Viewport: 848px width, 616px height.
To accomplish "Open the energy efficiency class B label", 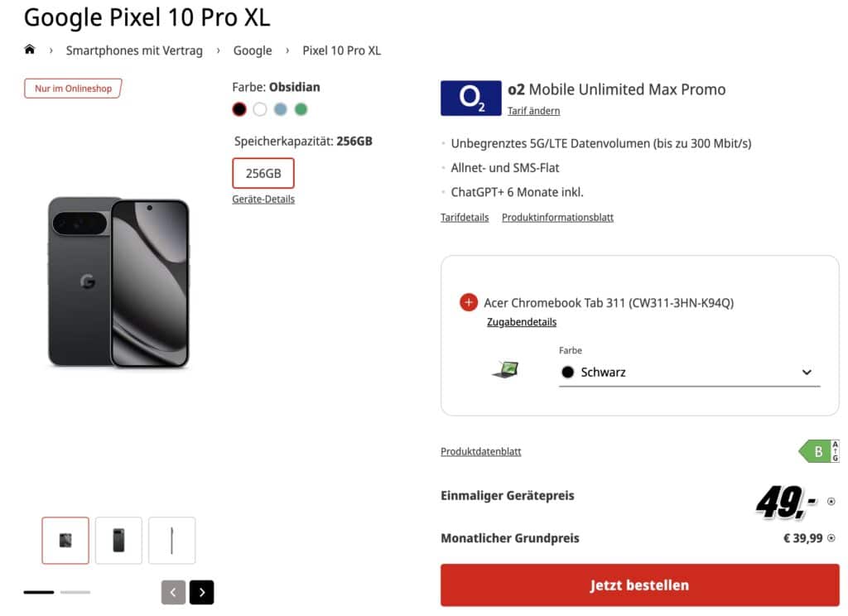I will pyautogui.click(x=819, y=451).
